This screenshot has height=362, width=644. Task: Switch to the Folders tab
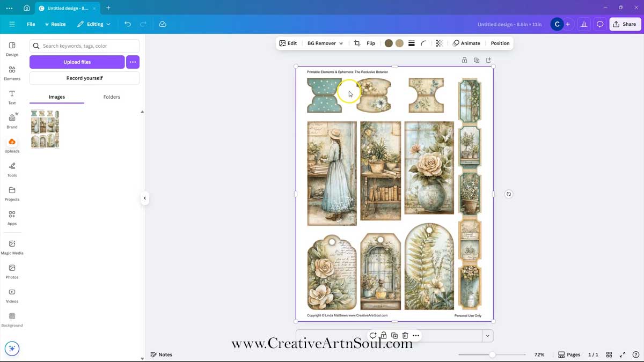click(x=112, y=97)
